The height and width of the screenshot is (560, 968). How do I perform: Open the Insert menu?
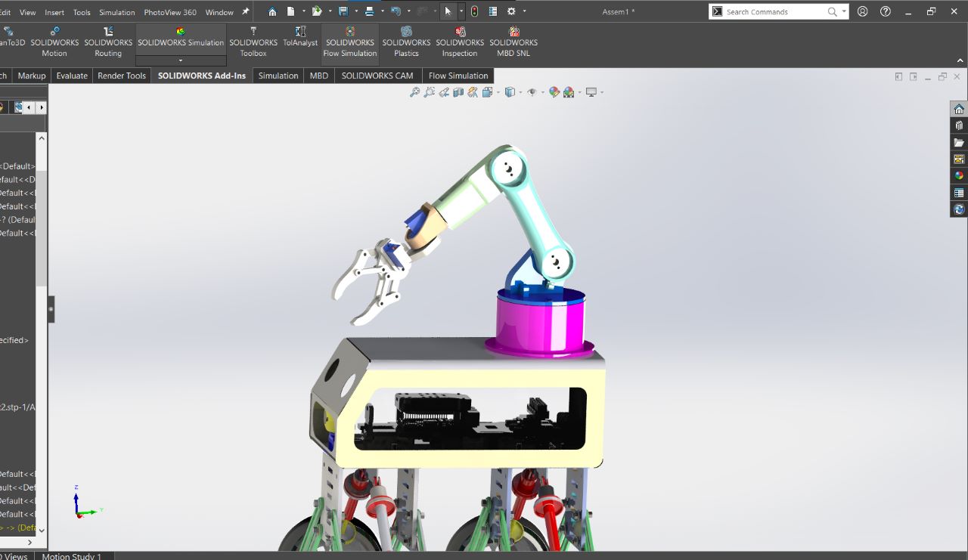pos(54,12)
